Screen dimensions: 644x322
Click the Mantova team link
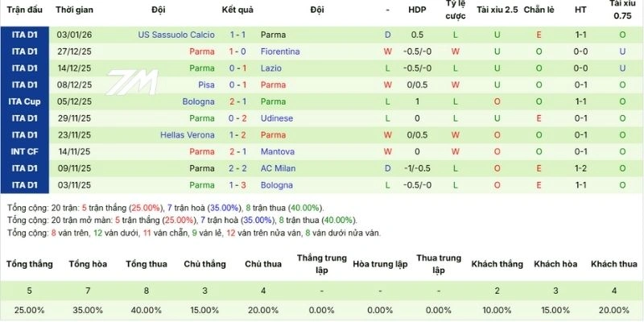tap(278, 151)
